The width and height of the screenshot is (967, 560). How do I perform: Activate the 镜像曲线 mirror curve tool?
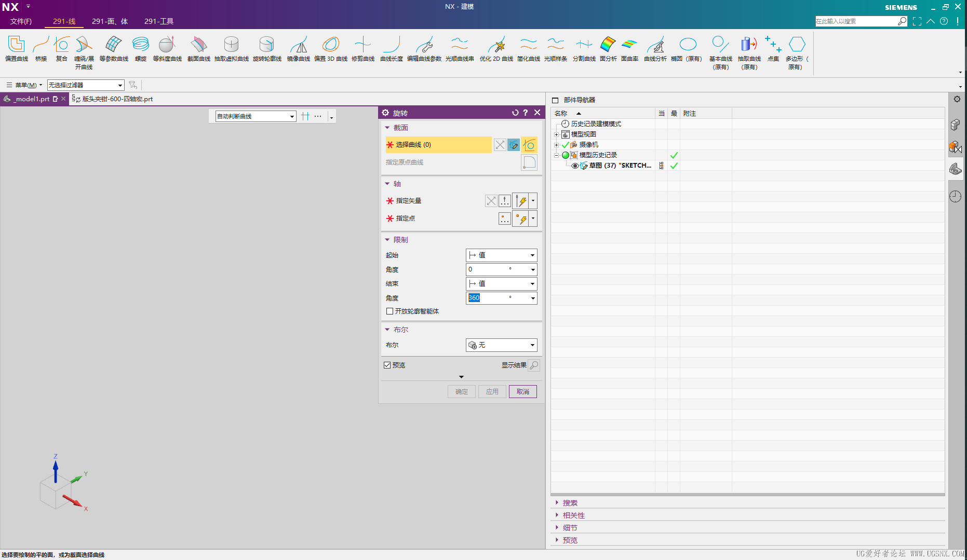[299, 49]
